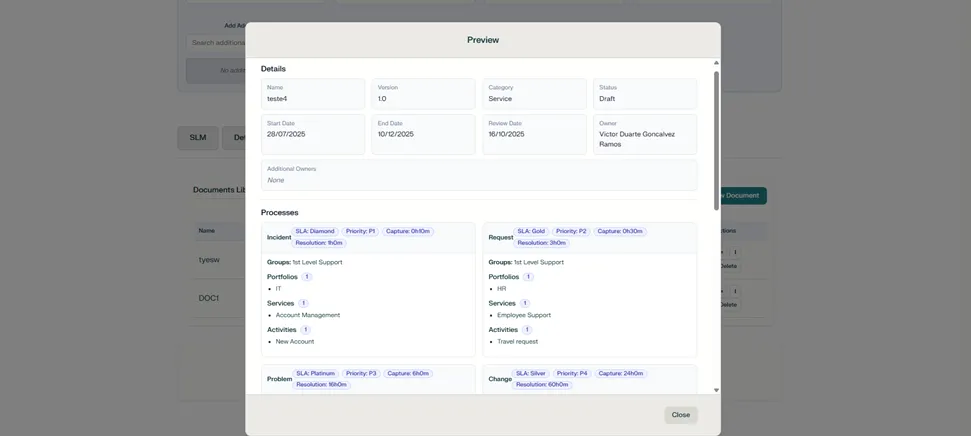Click the Status field showing Draft
Image resolution: width=971 pixels, height=436 pixels.
click(645, 94)
